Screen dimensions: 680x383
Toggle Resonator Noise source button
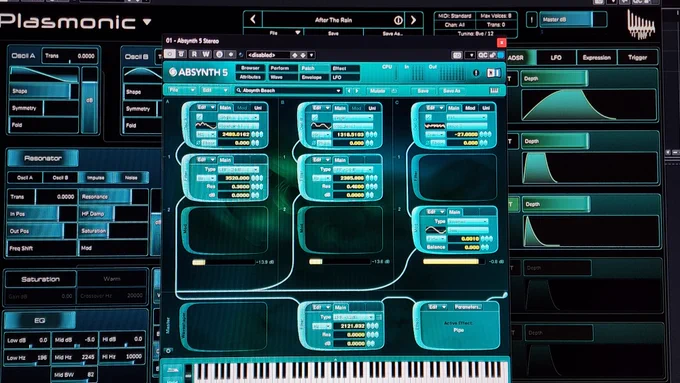click(x=131, y=177)
